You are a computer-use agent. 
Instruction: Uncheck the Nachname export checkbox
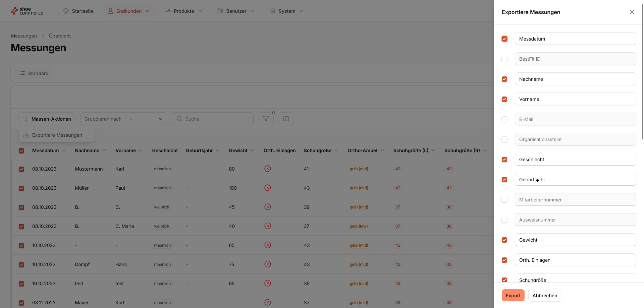504,79
